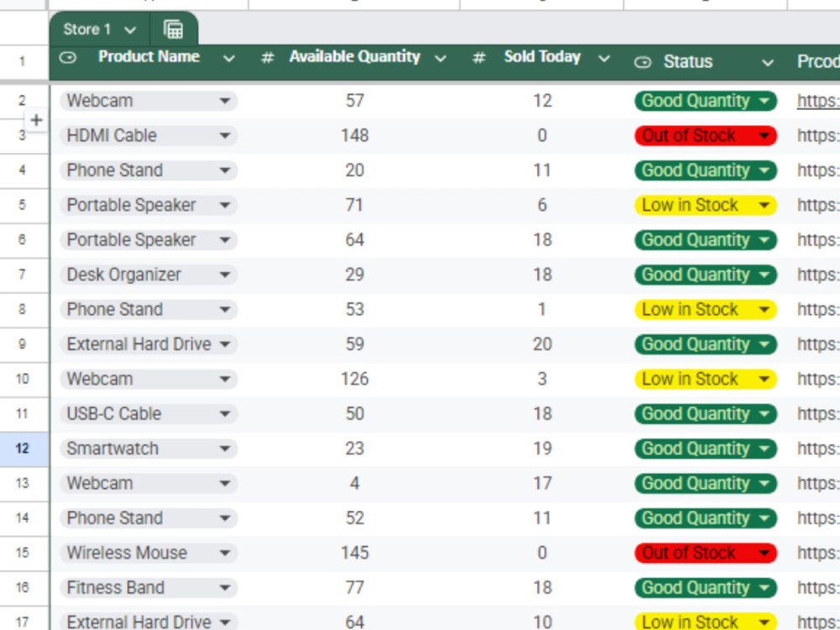Screen dimensions: 840x630
Task: Open the Out of Stock status chip in row 3
Action: point(706,135)
